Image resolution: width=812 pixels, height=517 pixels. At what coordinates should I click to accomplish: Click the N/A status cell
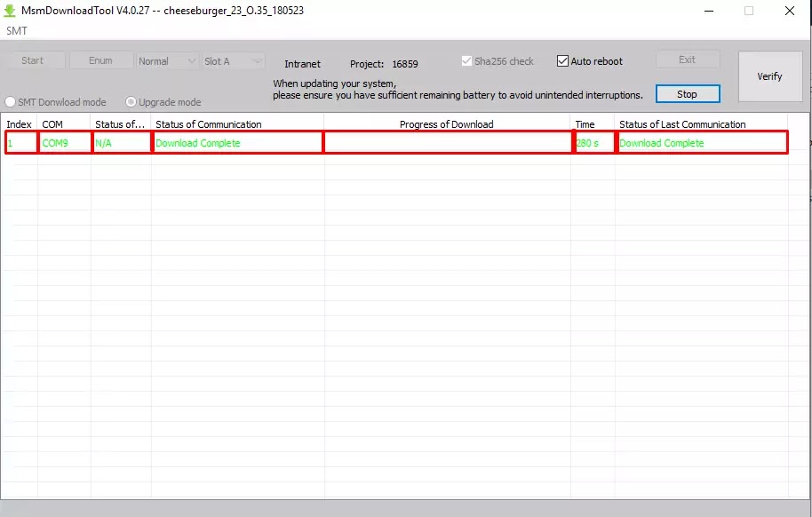[x=121, y=143]
